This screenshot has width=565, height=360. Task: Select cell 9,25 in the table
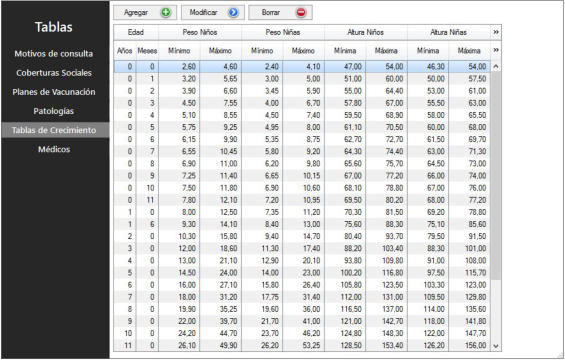221,127
